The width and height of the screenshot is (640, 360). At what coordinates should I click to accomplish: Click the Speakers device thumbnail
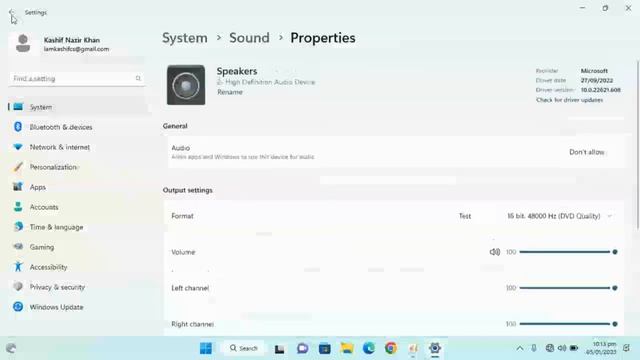(x=186, y=85)
